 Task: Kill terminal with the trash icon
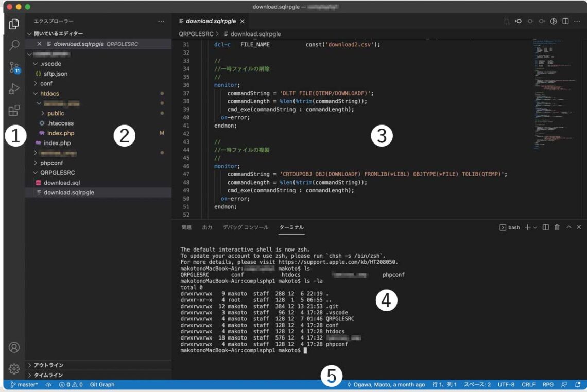[x=557, y=227]
